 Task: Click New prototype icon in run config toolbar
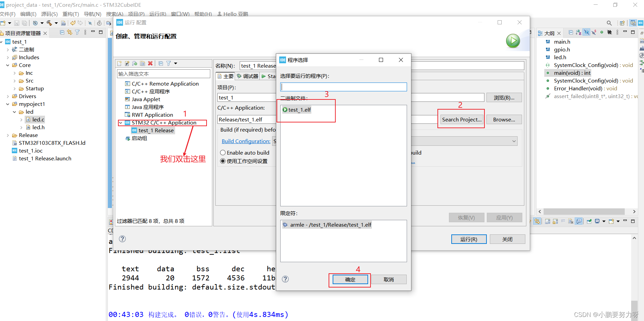(127, 63)
